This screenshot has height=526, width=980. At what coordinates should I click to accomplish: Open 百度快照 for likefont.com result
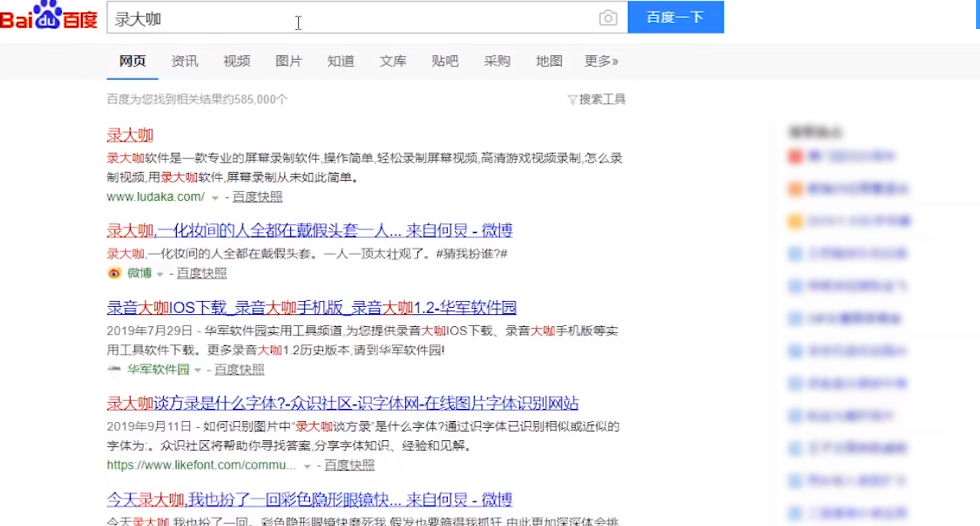(x=350, y=466)
